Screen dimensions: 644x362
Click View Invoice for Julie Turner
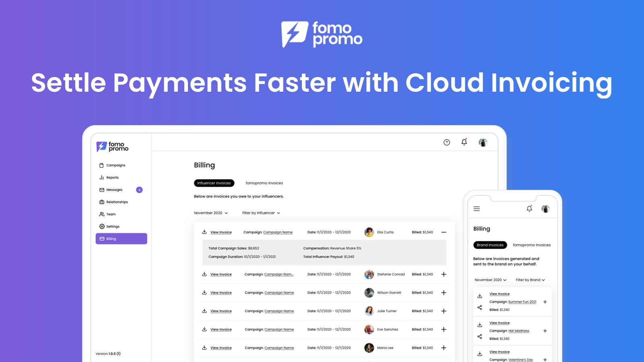[221, 311]
